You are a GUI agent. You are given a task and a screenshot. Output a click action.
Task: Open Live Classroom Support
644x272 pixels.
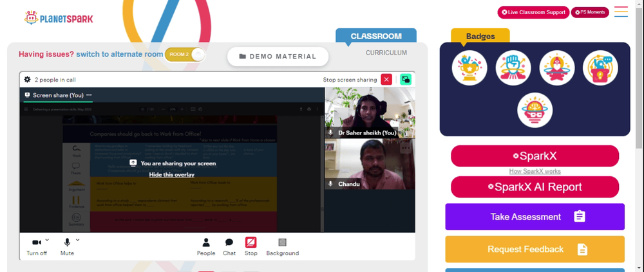coord(533,12)
